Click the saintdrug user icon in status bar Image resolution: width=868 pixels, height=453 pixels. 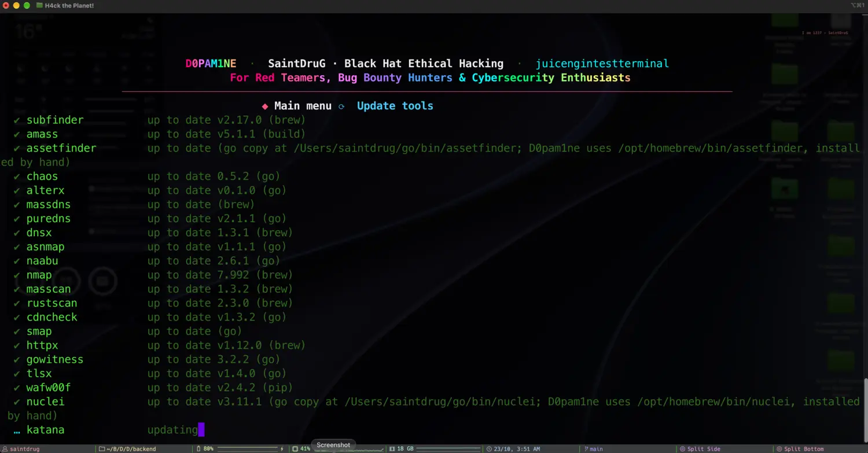pos(5,449)
